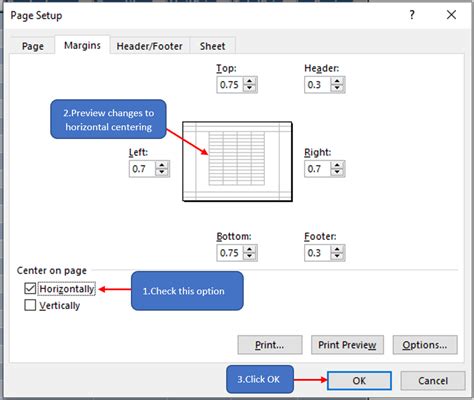Screen dimensions: 474x400
Task: Open the Header/Footer tab
Action: 150,46
